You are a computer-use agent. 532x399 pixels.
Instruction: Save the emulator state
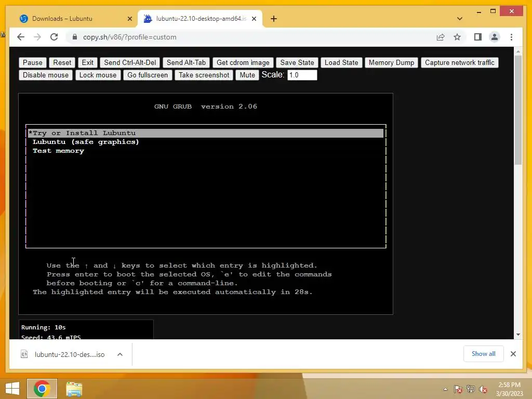pos(297,62)
